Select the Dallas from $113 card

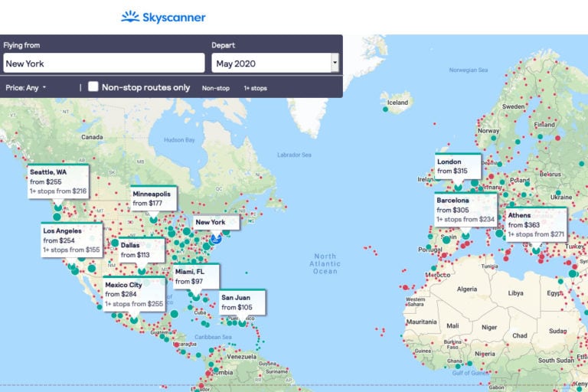point(142,250)
